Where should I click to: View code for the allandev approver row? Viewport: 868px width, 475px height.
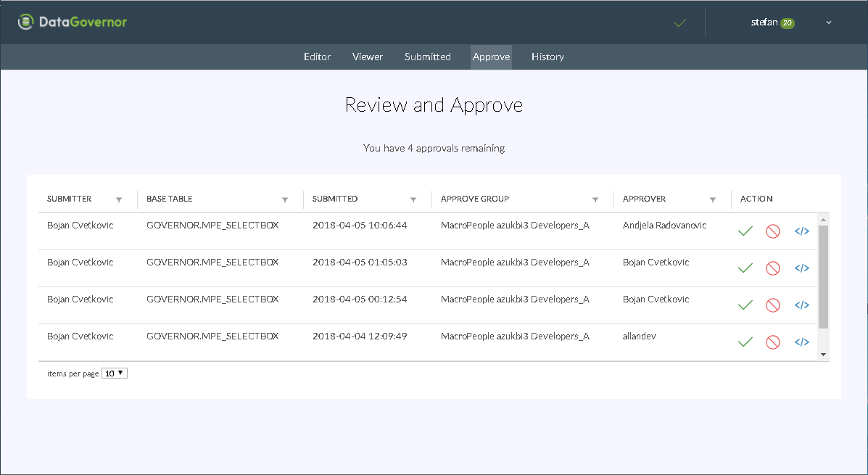click(x=801, y=342)
